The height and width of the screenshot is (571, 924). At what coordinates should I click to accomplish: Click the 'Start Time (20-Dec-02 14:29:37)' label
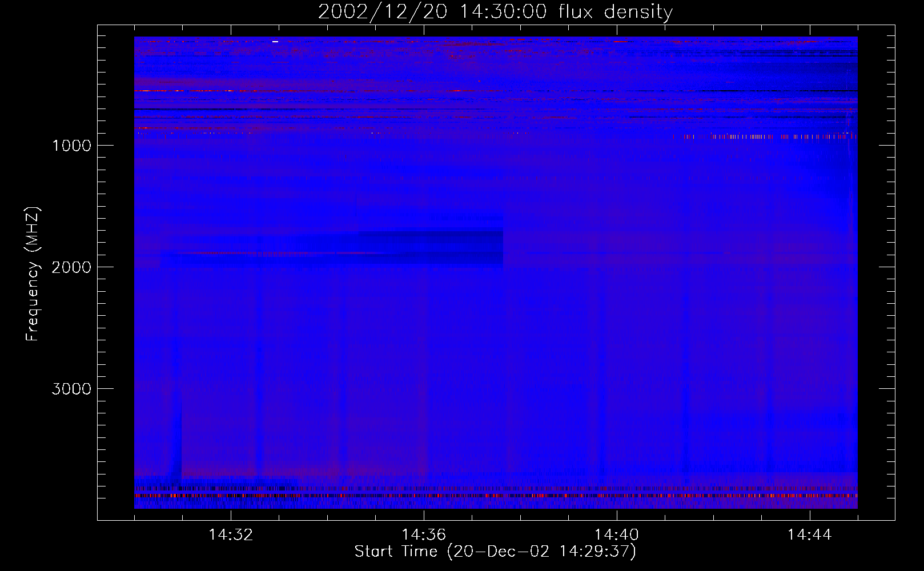[495, 552]
